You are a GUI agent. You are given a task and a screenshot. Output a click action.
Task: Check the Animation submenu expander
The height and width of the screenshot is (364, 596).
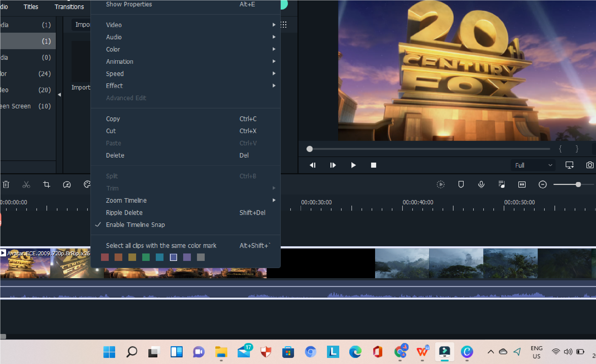pyautogui.click(x=275, y=61)
